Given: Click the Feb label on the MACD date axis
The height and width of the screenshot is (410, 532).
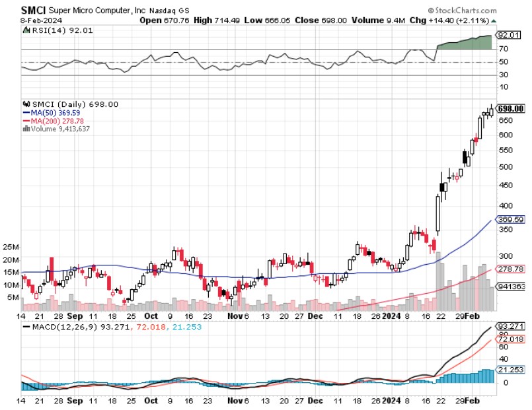Looking at the screenshot, I should pos(472,401).
